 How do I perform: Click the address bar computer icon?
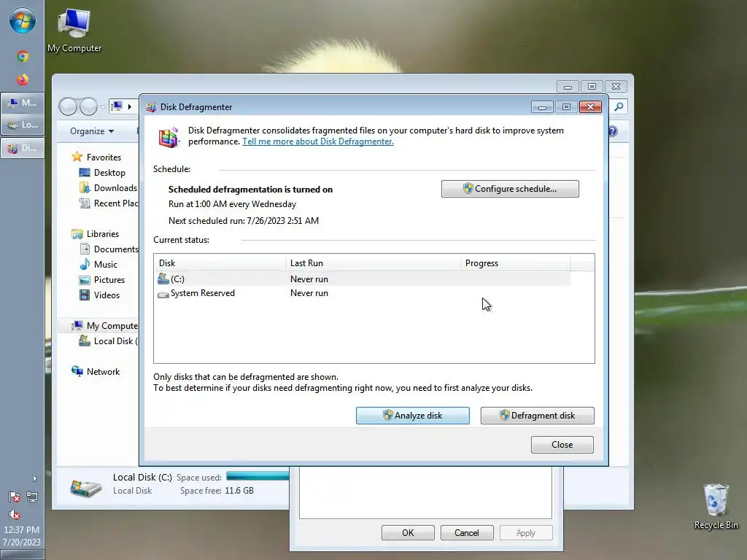(x=116, y=106)
